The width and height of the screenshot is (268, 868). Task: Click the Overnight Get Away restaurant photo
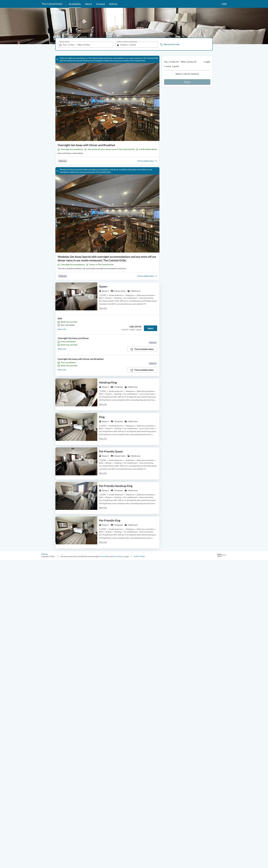click(x=107, y=102)
